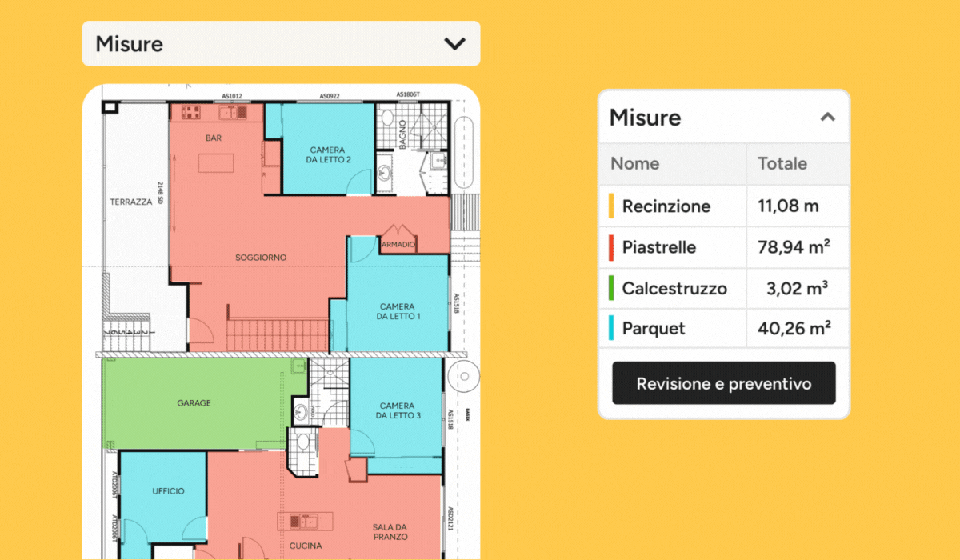Select the yellow Recinzione color swatch
The height and width of the screenshot is (560, 960).
click(x=611, y=206)
